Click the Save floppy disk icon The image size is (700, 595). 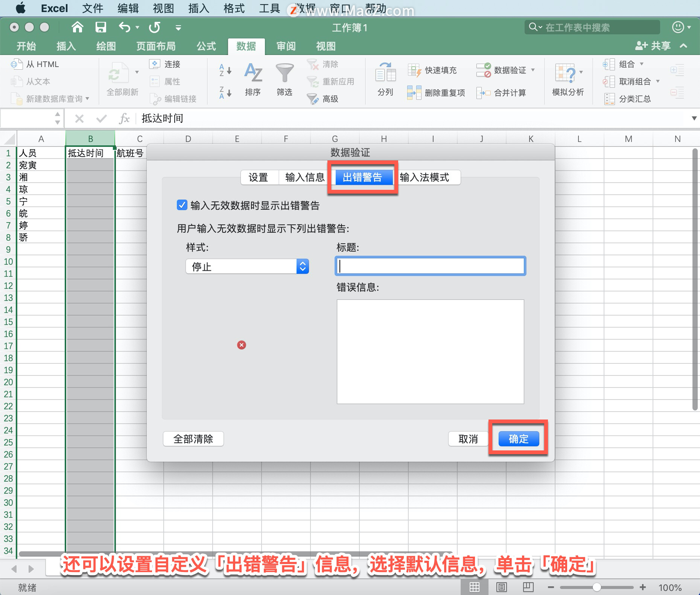pos(100,27)
